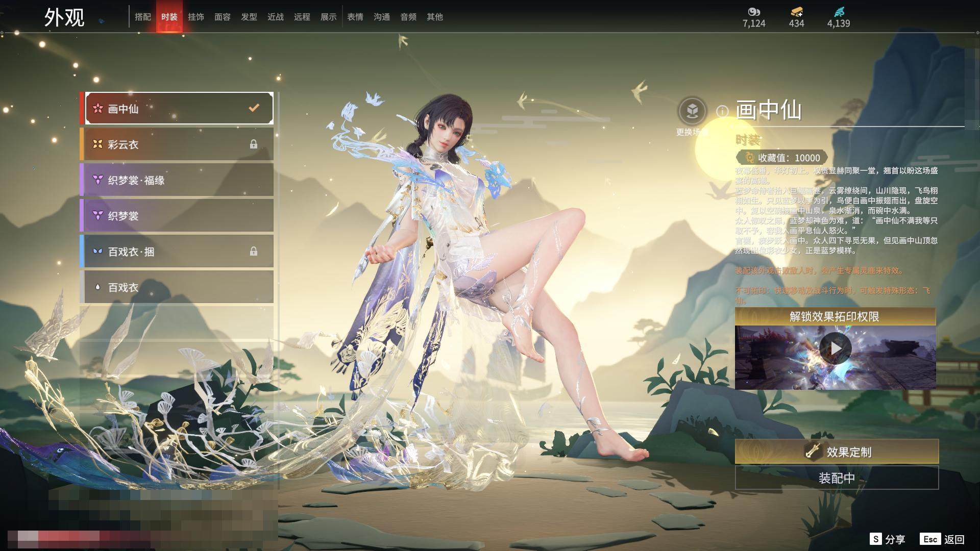The image size is (980, 551).
Task: Select the 织梦裳·福缘 outfit
Action: pos(177,180)
